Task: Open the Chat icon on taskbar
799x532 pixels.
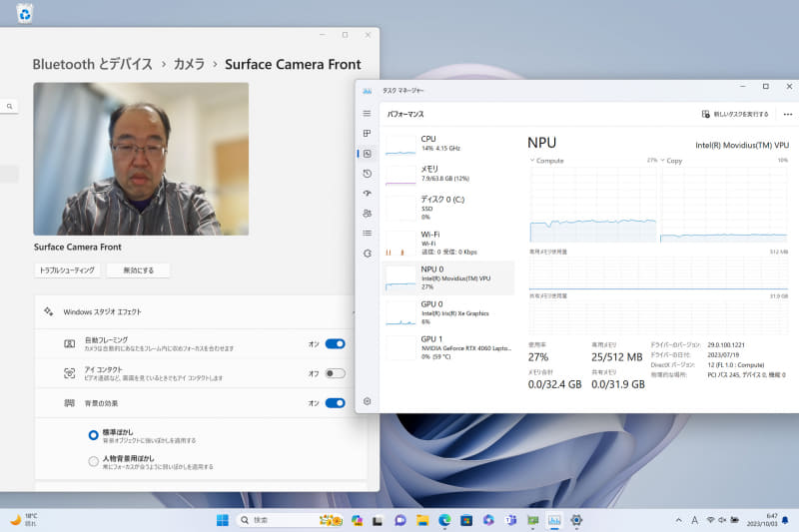Action: point(400,520)
